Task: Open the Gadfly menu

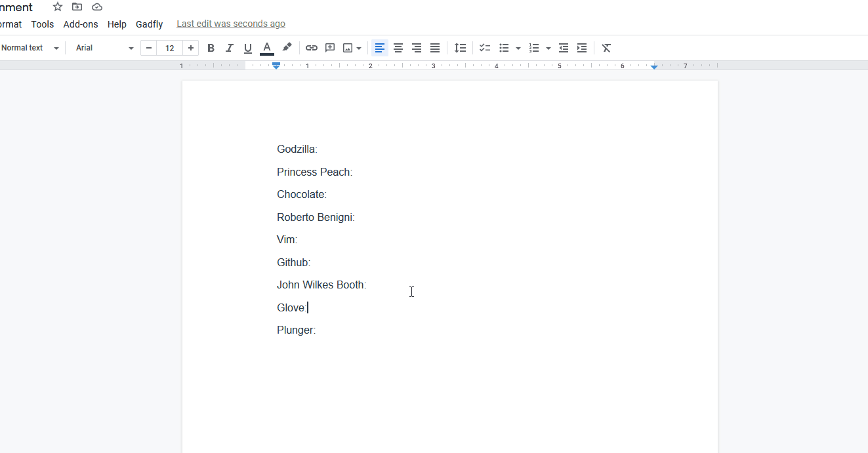Action: [150, 24]
